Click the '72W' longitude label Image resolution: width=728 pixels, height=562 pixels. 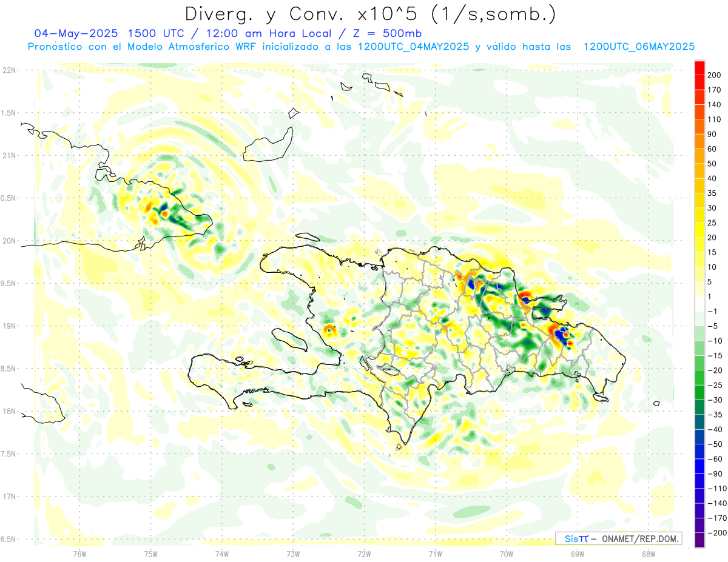(x=364, y=554)
